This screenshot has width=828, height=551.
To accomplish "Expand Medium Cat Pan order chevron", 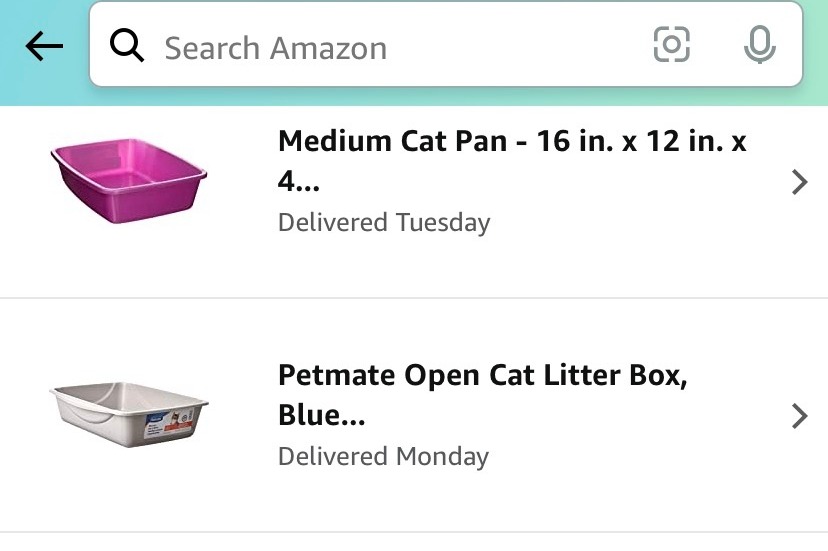I will [x=798, y=182].
